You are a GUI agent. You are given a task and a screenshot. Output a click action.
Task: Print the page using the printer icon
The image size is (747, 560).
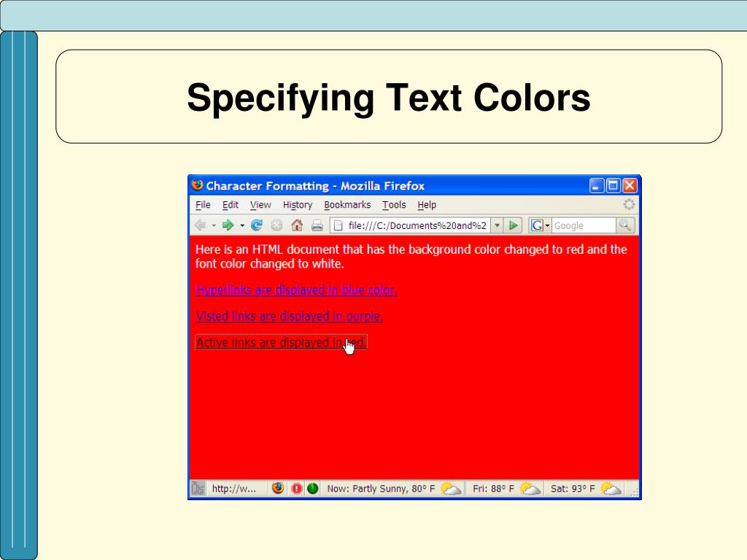[317, 225]
